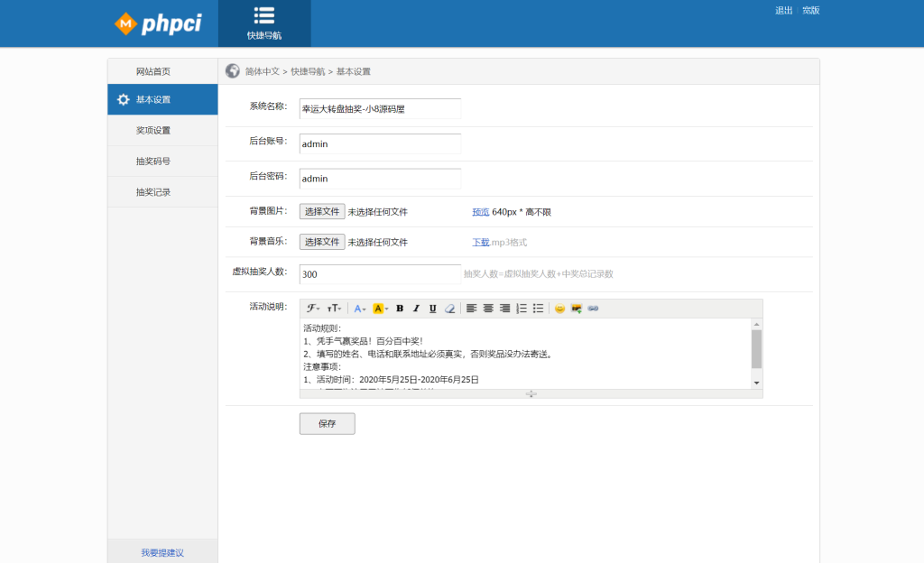Open text color dropdown in editor
Screen dimensions: 924x563
359,309
